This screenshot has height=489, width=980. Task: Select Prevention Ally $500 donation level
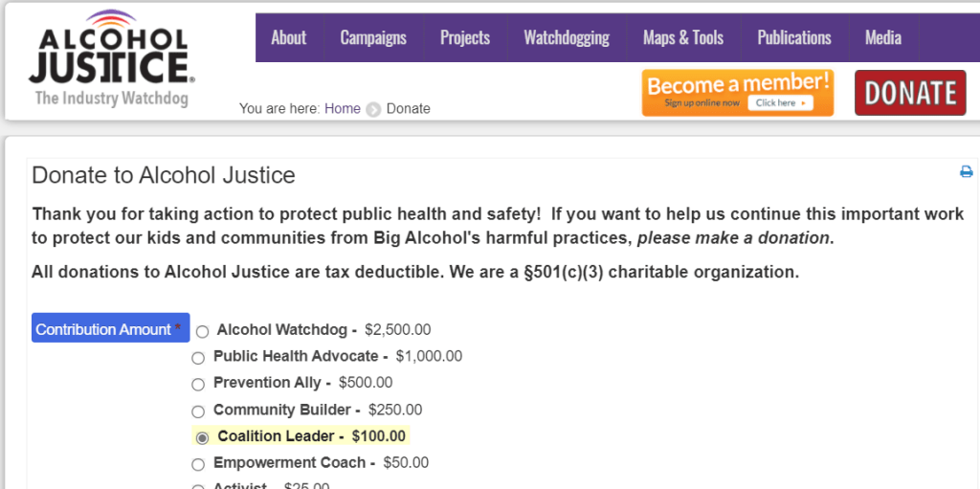tap(198, 385)
